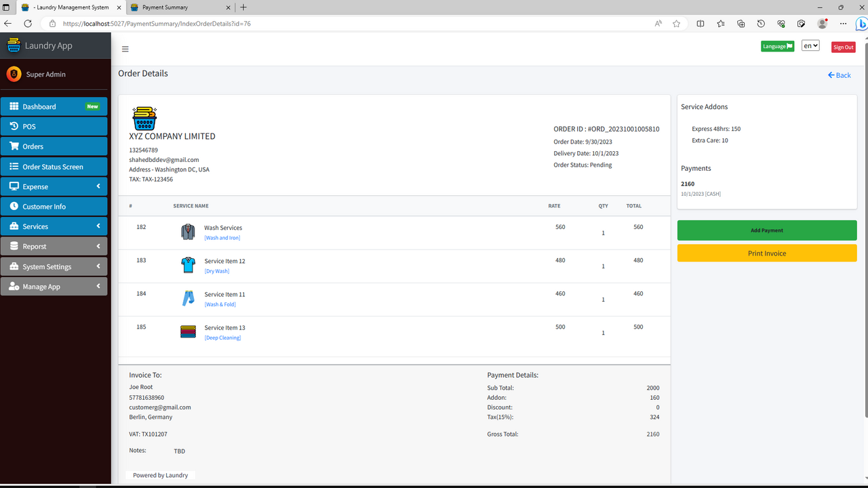Click the hamburger menu toggle icon
This screenshot has width=868, height=488.
coord(125,49)
